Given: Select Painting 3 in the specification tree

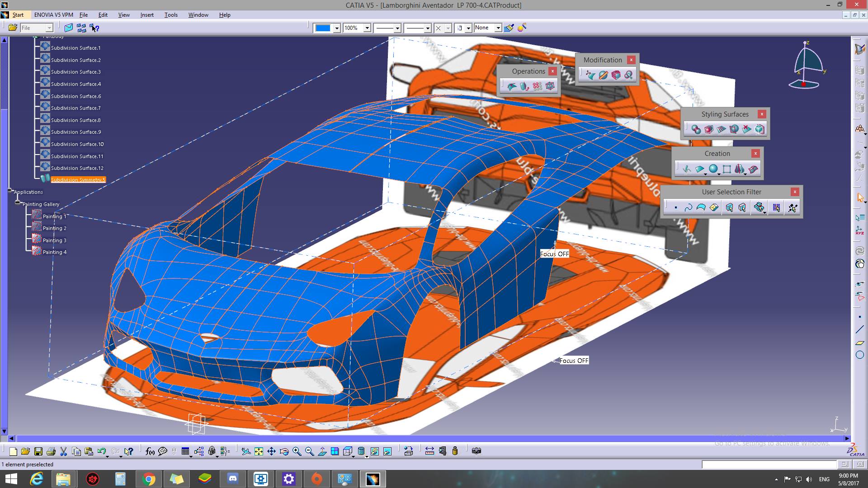Looking at the screenshot, I should click(x=54, y=240).
